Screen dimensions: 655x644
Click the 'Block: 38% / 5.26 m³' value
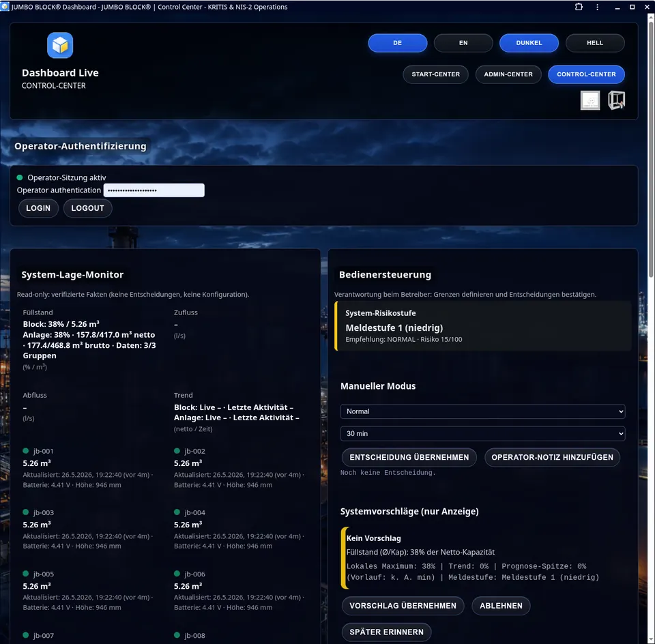61,325
